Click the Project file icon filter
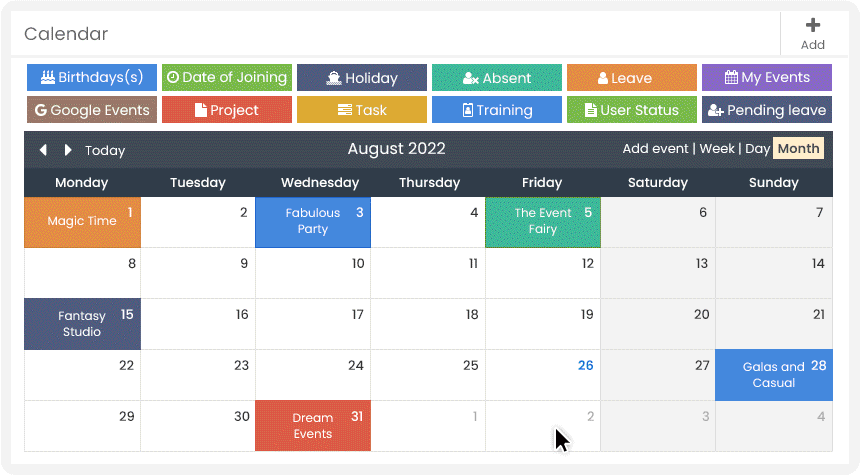 227,110
